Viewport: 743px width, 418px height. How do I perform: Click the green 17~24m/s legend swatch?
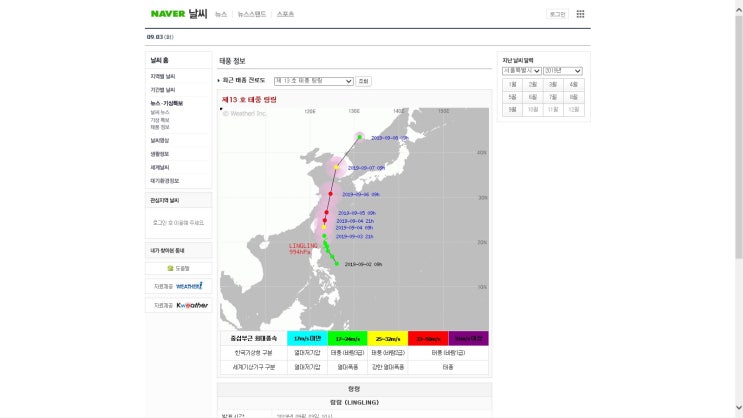(347, 338)
